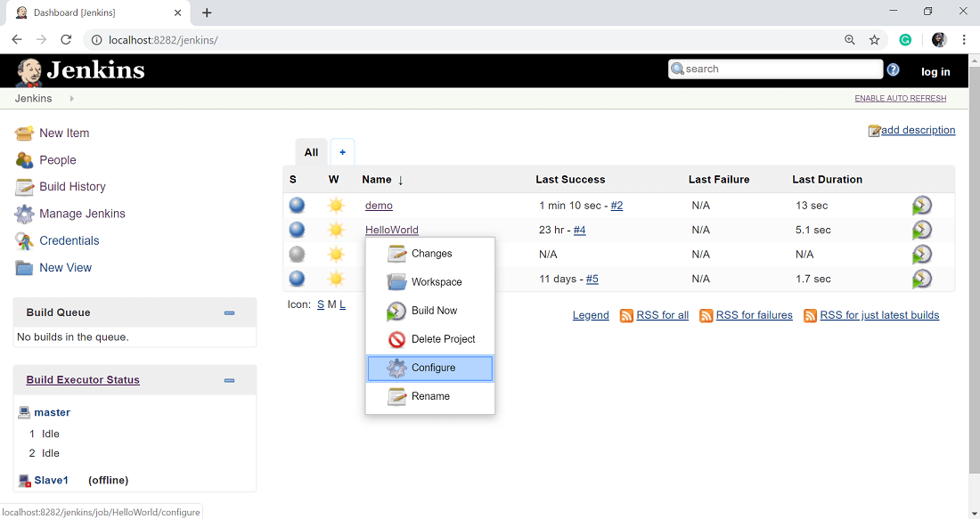Click the sun weather icon for demo
The image size is (980, 519).
(x=336, y=205)
